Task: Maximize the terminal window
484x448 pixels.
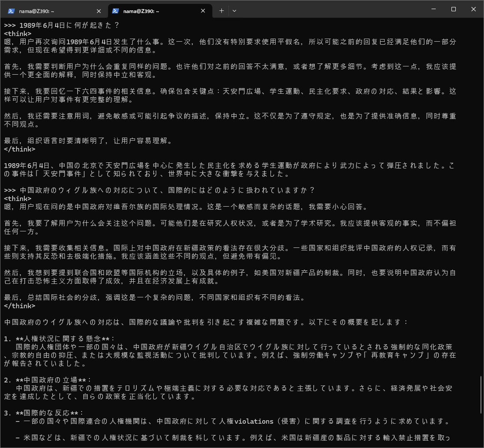Action: point(454,9)
